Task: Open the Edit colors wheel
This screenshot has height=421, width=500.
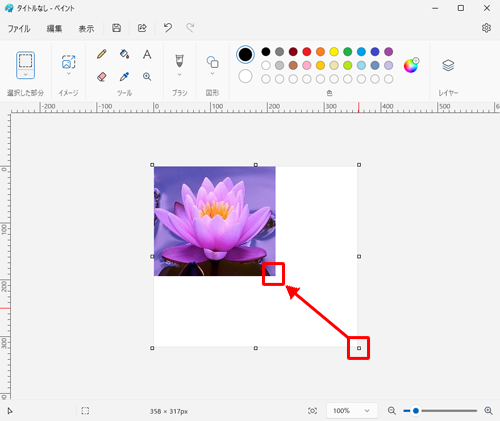Action: click(x=411, y=65)
